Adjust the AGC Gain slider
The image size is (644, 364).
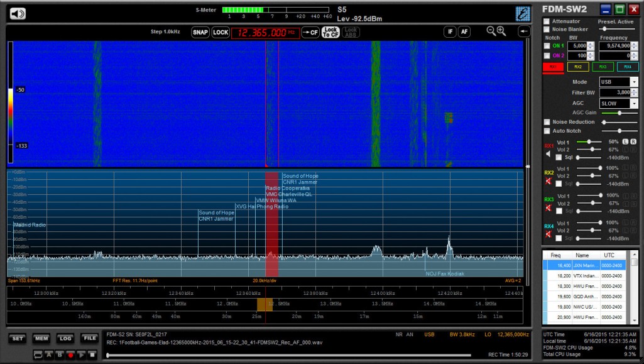619,113
